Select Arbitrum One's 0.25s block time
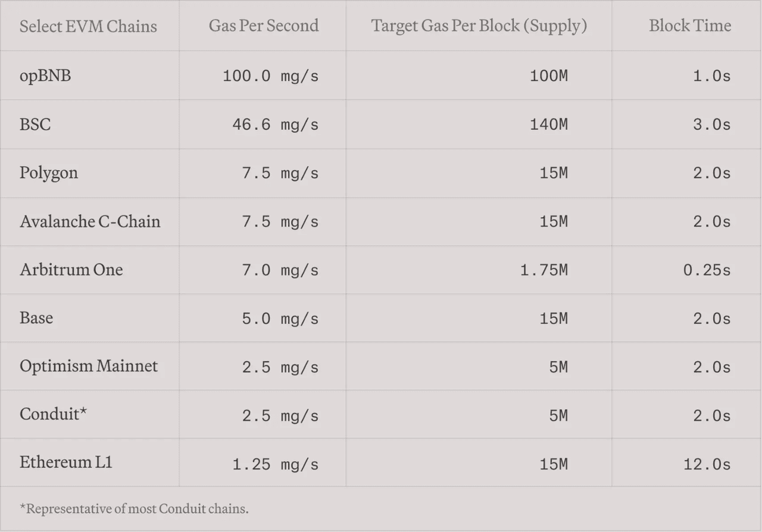 coord(707,270)
